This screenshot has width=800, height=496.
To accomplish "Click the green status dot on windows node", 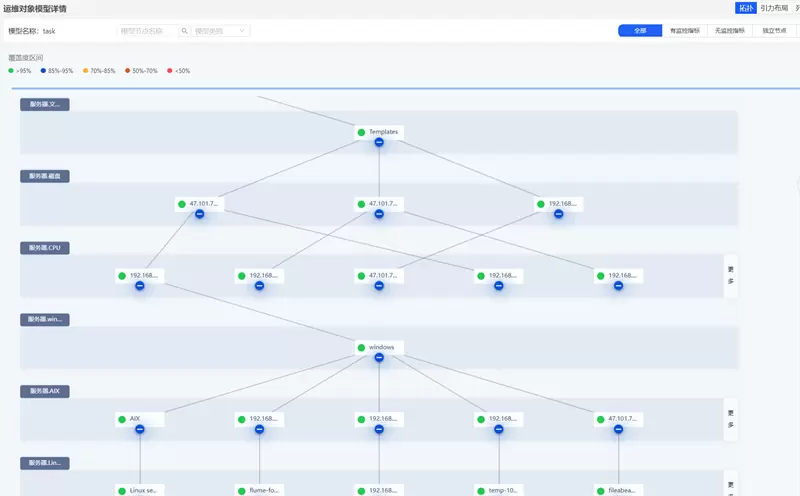I will [362, 348].
